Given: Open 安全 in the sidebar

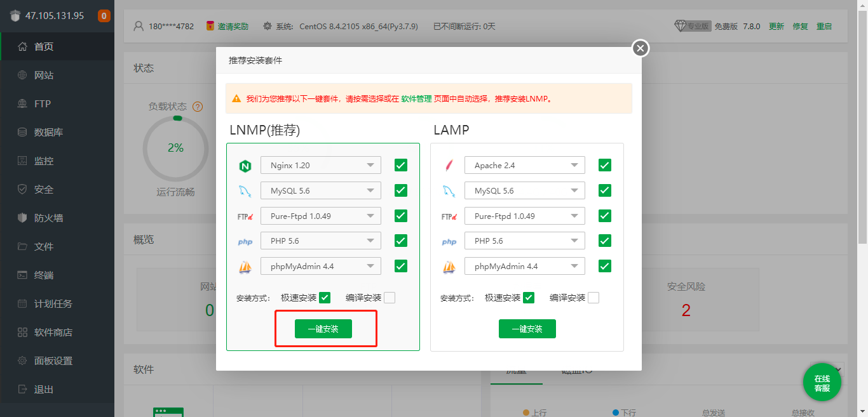Looking at the screenshot, I should (57, 189).
